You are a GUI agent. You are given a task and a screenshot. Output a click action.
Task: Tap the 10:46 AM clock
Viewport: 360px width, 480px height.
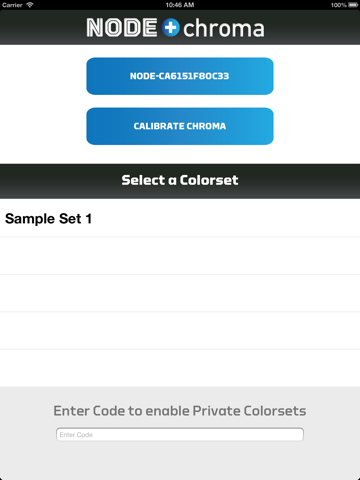180,5
